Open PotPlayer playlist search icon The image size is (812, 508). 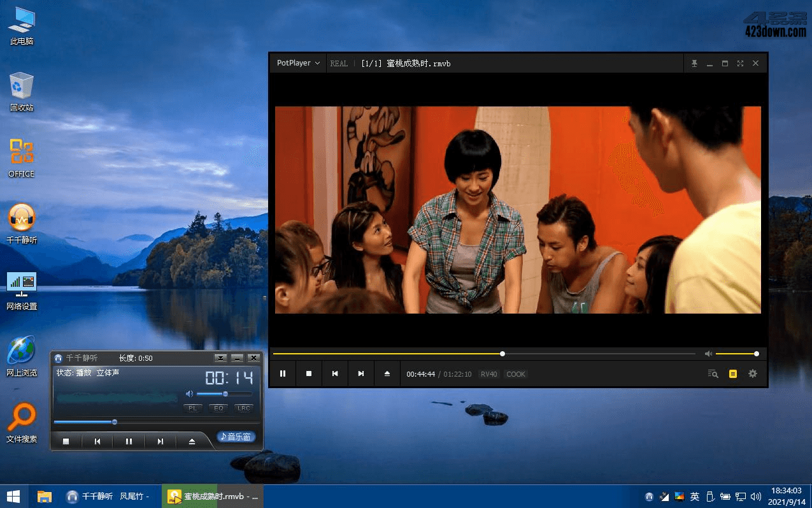[x=713, y=374]
